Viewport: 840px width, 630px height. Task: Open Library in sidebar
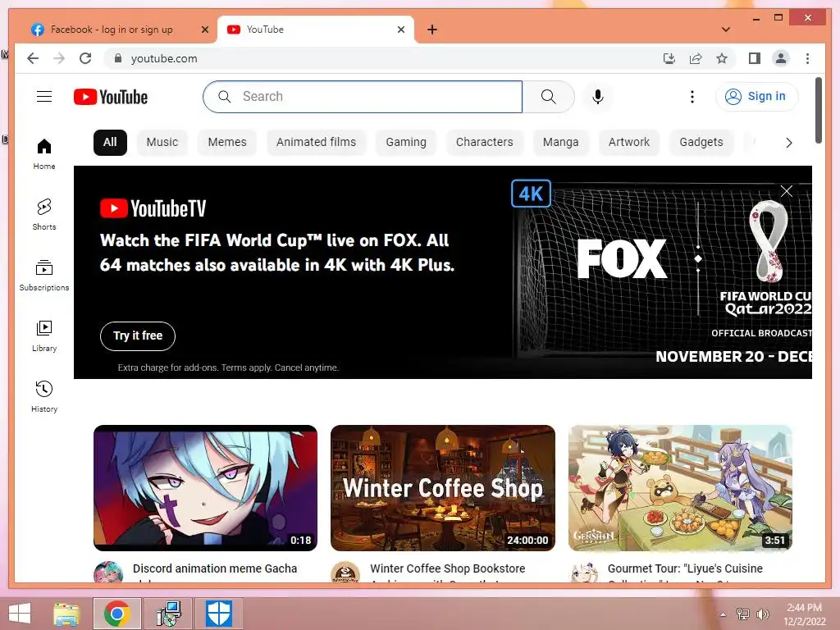click(x=44, y=336)
